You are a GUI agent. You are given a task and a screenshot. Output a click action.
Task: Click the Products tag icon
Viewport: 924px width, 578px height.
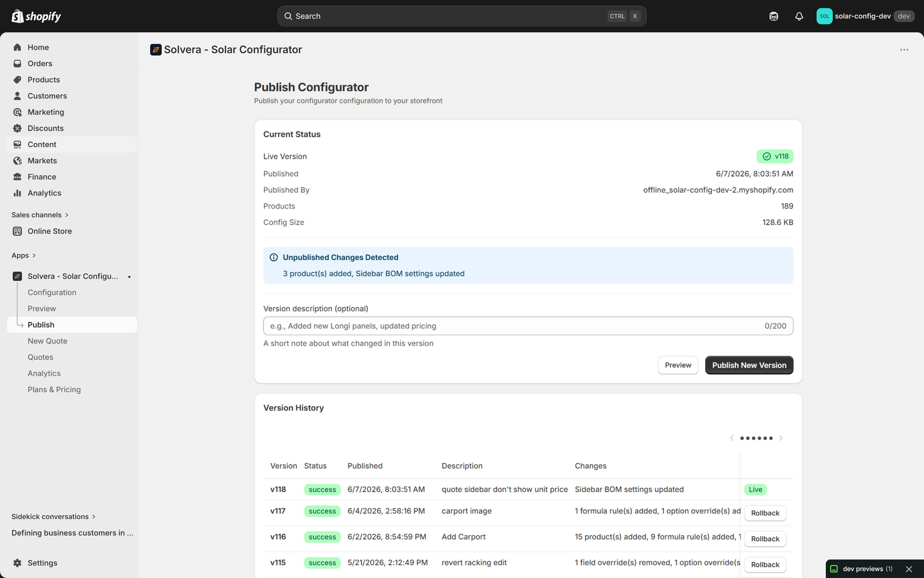(17, 80)
